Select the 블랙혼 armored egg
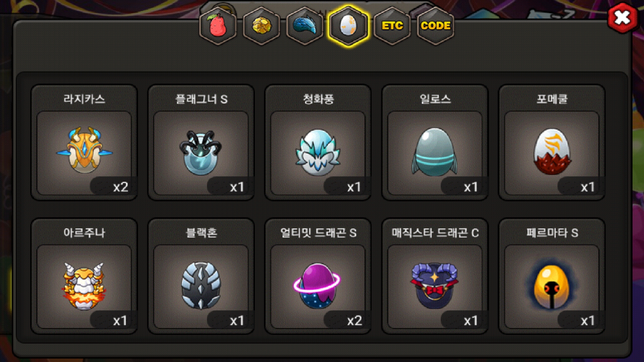 [x=201, y=286]
